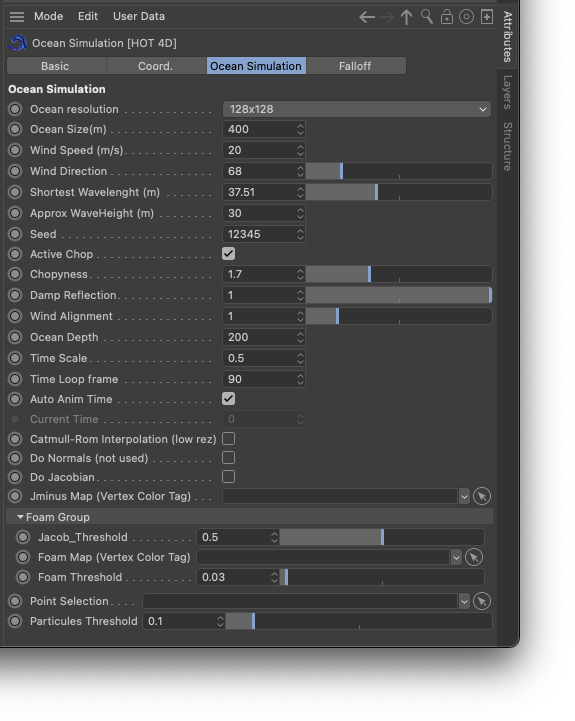This screenshot has width=575, height=721.
Task: Click the Jminus Map object picker icon
Action: (482, 496)
